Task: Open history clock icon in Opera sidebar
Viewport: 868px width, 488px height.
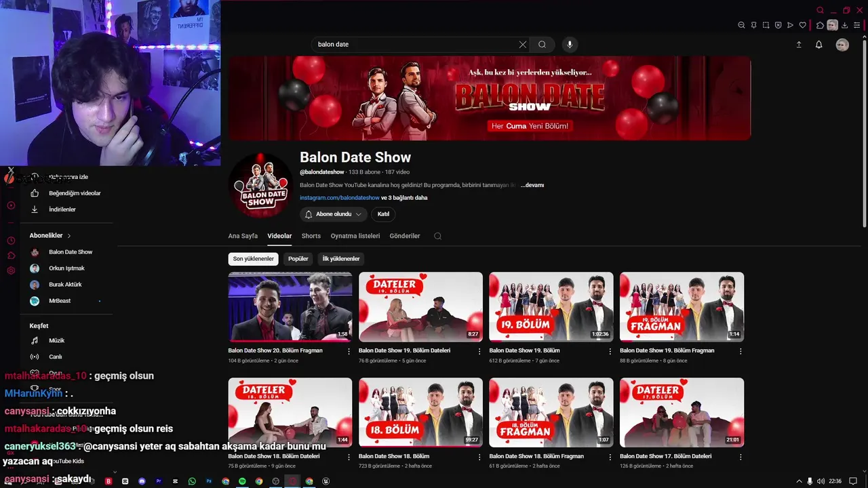Action: [11, 241]
